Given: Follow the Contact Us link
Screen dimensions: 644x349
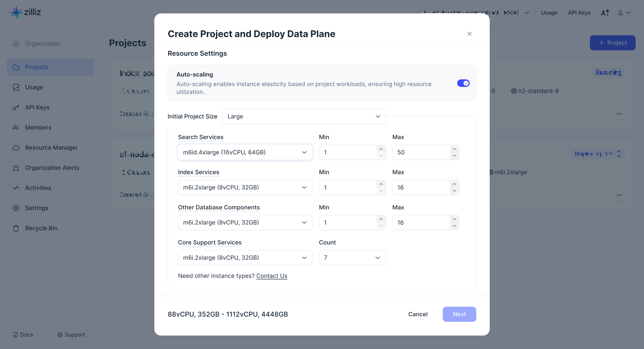Looking at the screenshot, I should pos(272,276).
